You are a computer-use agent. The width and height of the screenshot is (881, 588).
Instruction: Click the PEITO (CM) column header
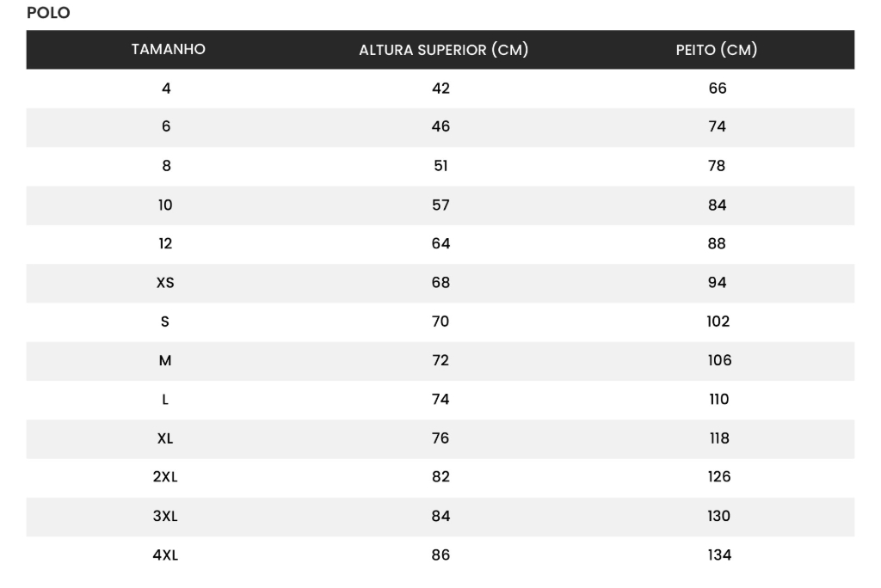click(717, 50)
